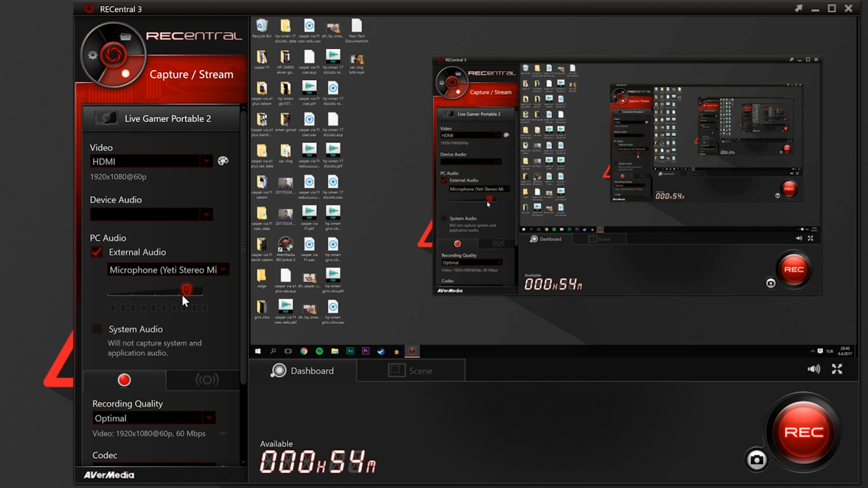Screen dimensions: 868x488
Task: Click the color palette icon next to HDMI
Action: (x=223, y=161)
